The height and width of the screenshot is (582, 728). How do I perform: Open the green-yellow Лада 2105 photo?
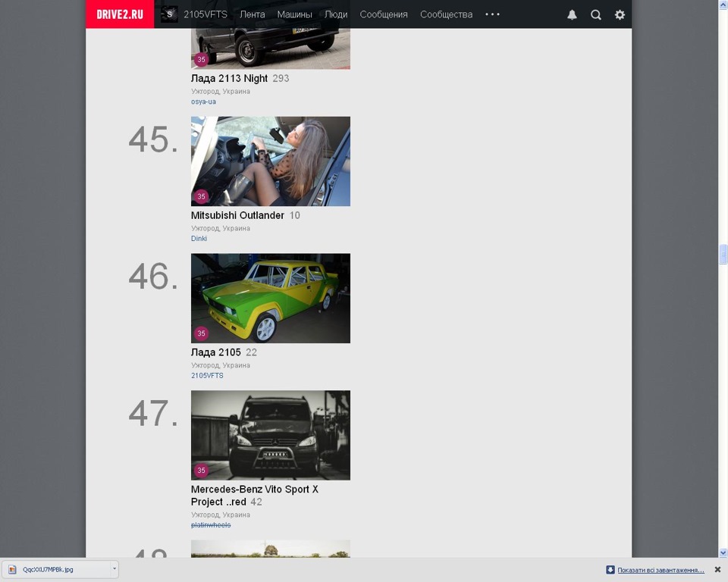tap(271, 298)
